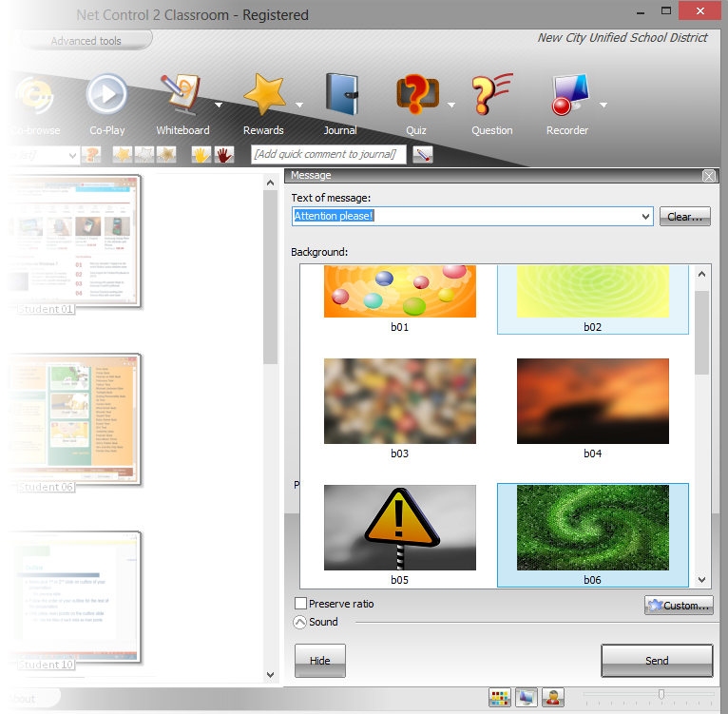Give the silver star reward
Screen dimensions: 728x714
144,154
